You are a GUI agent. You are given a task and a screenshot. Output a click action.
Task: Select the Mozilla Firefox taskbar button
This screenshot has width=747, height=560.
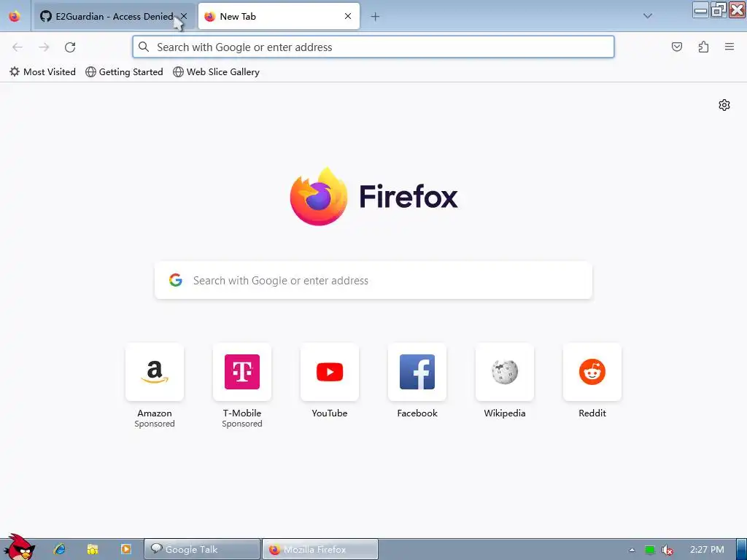[x=320, y=550]
